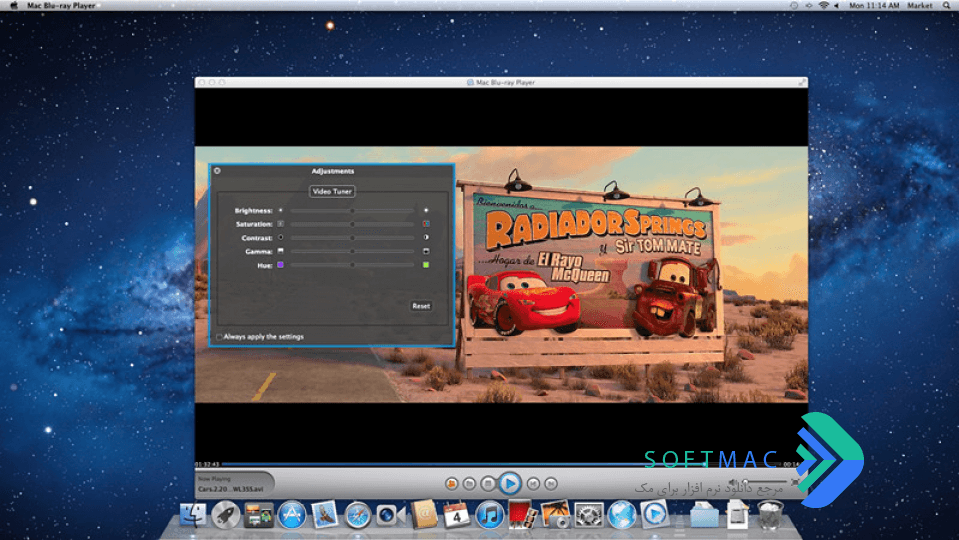This screenshot has width=959, height=540.
Task: Click the video playback progress bar
Action: coord(502,464)
